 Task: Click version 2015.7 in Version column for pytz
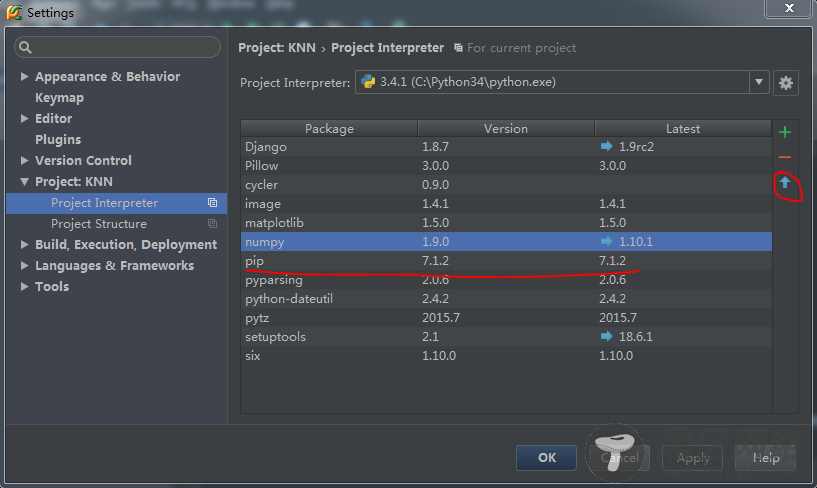coord(441,318)
